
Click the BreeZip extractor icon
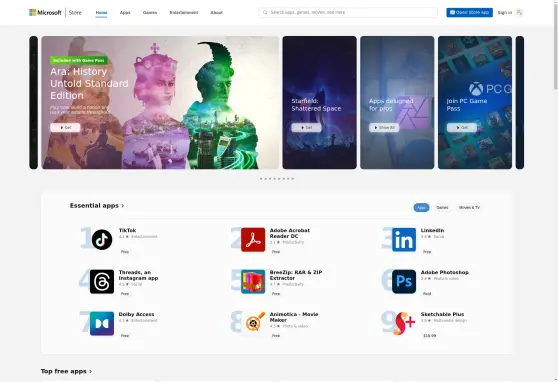(x=253, y=282)
